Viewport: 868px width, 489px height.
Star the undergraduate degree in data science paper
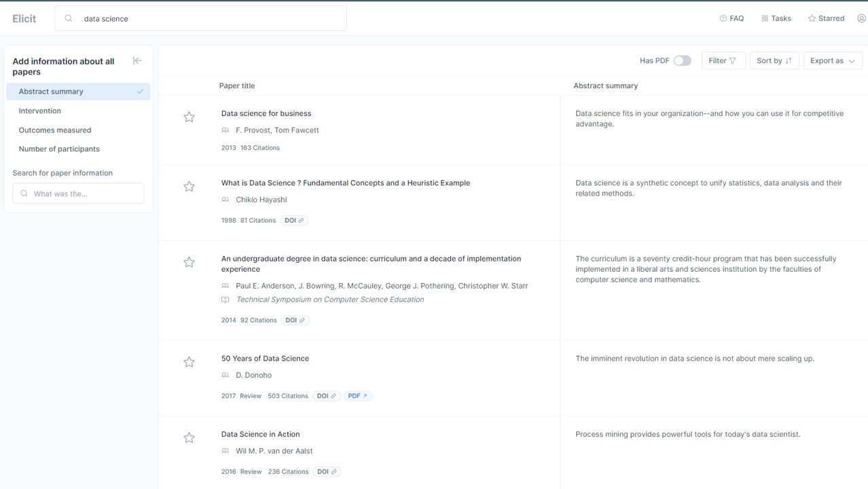[189, 263]
